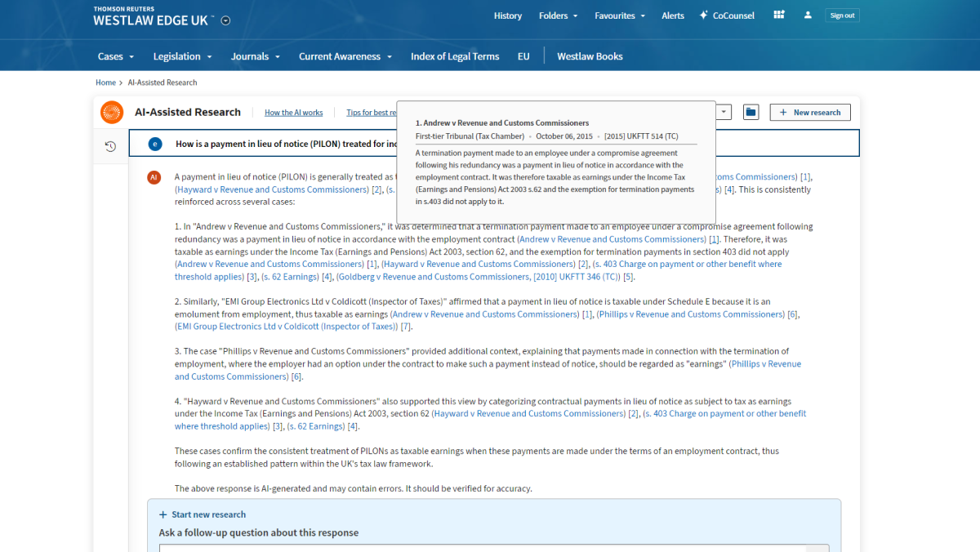
Task: Select Index of Legal Terms
Action: click(x=454, y=56)
